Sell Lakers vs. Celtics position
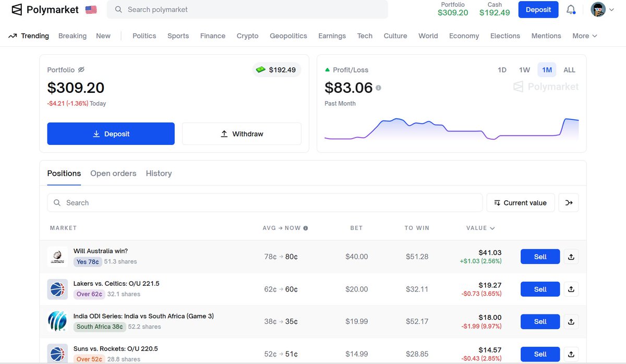Image resolution: width=626 pixels, height=364 pixels. (540, 289)
